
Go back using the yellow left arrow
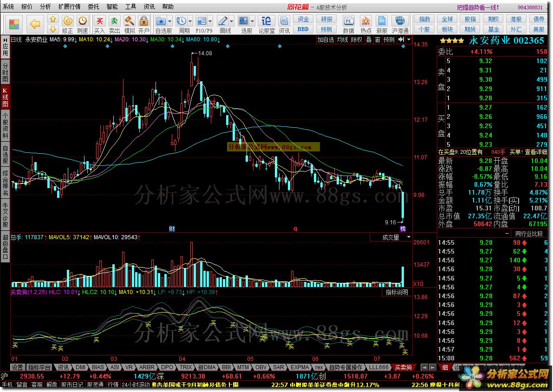click(35, 24)
